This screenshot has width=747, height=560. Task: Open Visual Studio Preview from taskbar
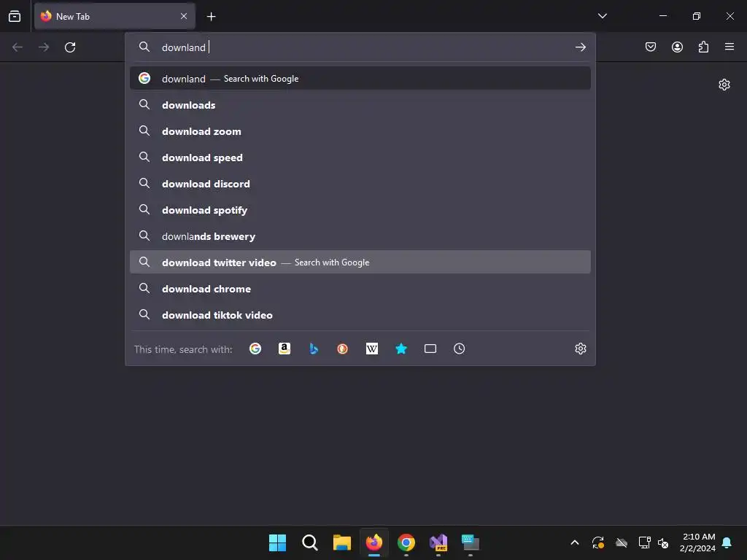(x=438, y=542)
